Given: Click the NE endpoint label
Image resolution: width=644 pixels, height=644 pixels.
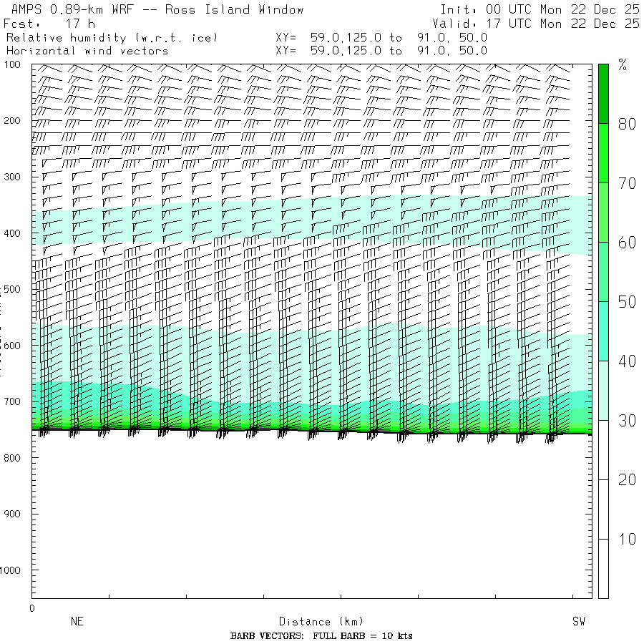Looking at the screenshot, I should [x=77, y=622].
